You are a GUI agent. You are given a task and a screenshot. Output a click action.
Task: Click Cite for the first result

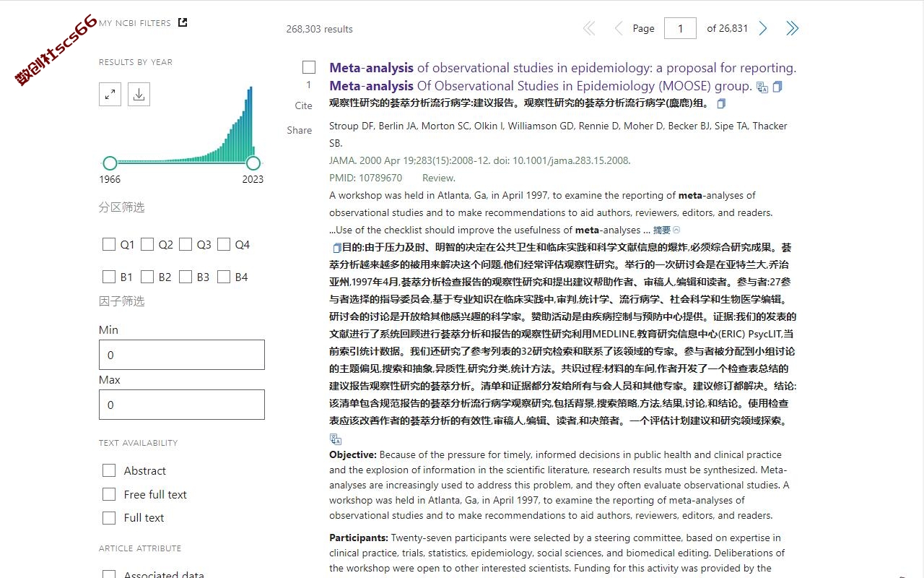[x=303, y=105]
